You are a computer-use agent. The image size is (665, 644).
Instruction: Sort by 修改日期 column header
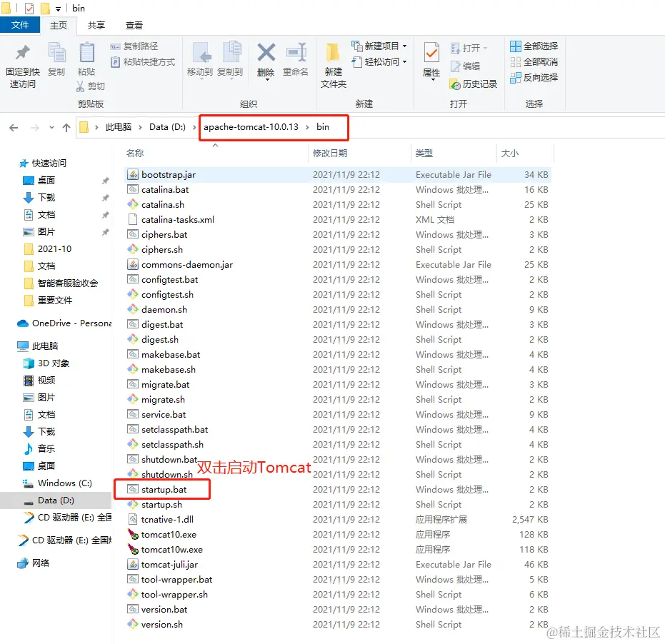(x=330, y=153)
